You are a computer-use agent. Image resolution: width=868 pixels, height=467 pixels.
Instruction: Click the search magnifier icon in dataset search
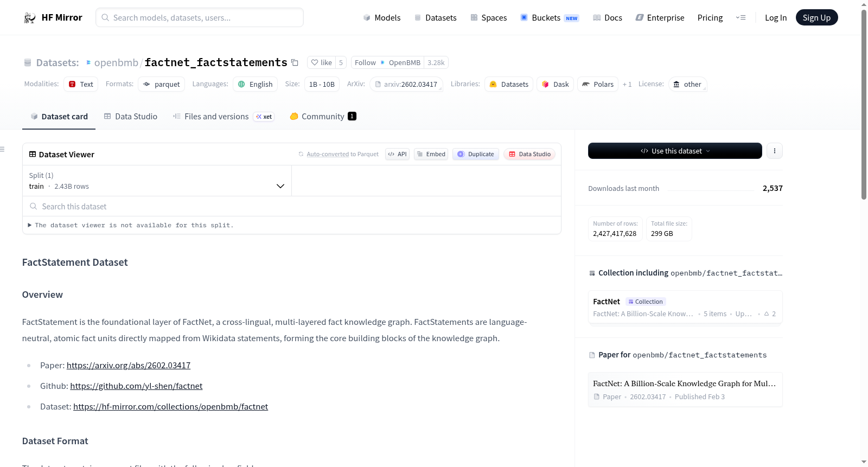[33, 206]
